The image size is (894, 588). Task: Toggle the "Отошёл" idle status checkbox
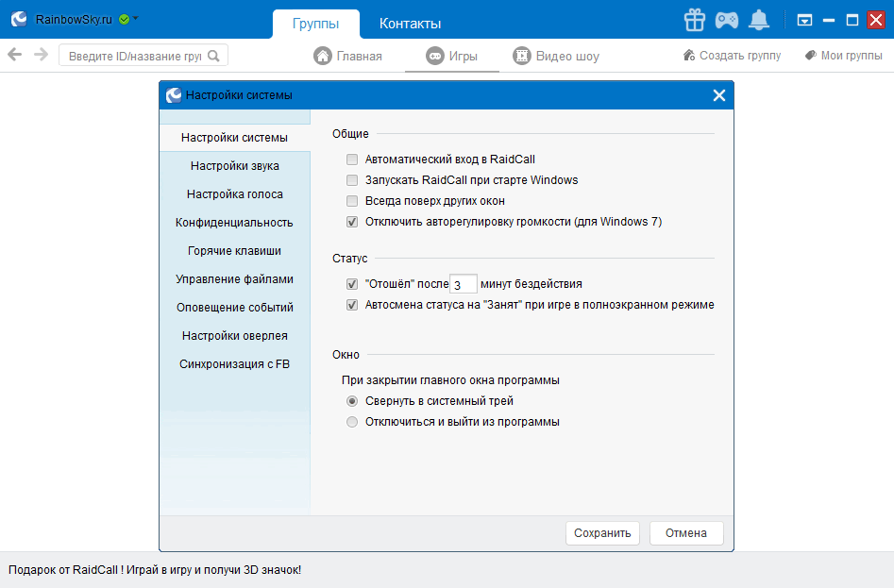click(x=352, y=284)
